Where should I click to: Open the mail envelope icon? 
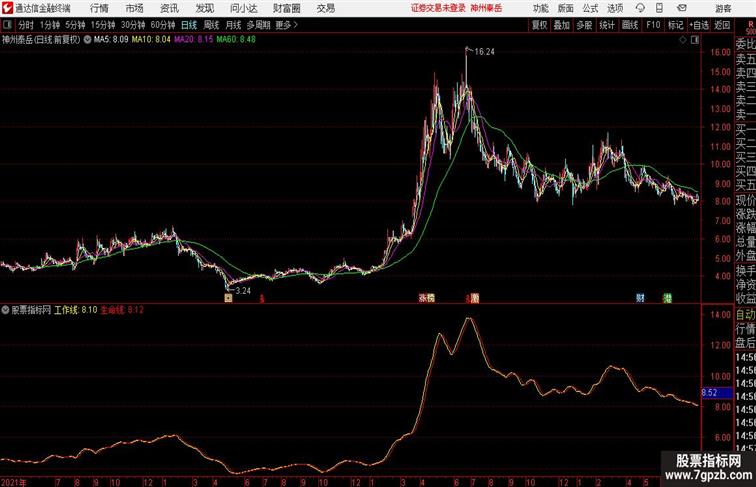pos(682,8)
